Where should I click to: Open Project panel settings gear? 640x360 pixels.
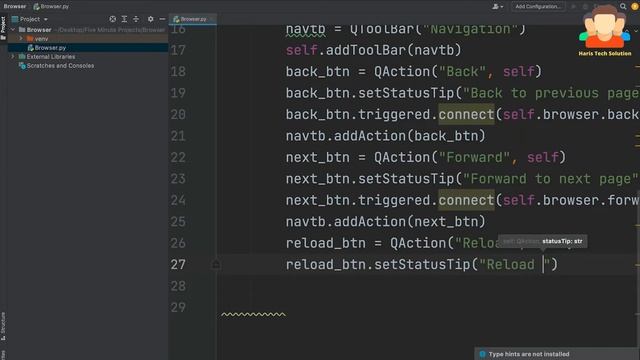click(151, 19)
